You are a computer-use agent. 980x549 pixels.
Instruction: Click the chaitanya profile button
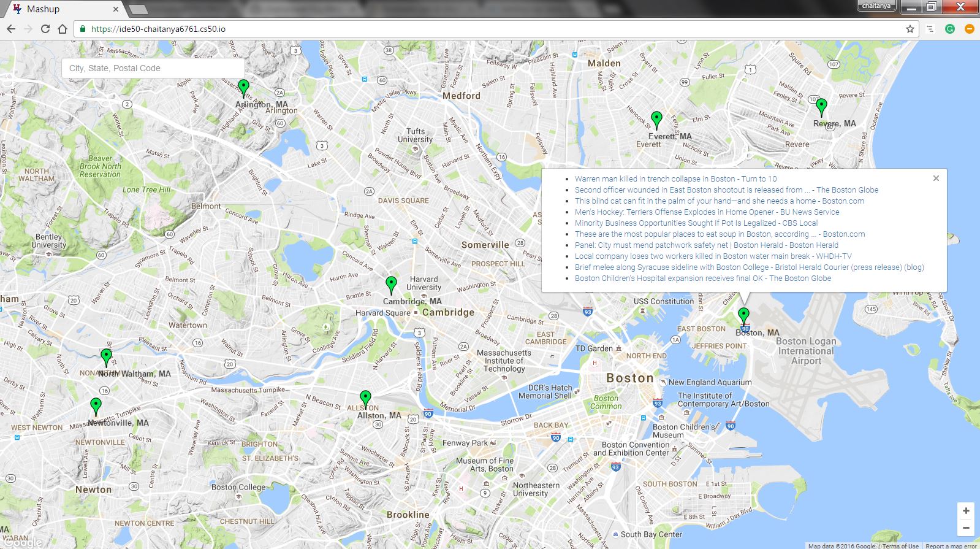(876, 6)
